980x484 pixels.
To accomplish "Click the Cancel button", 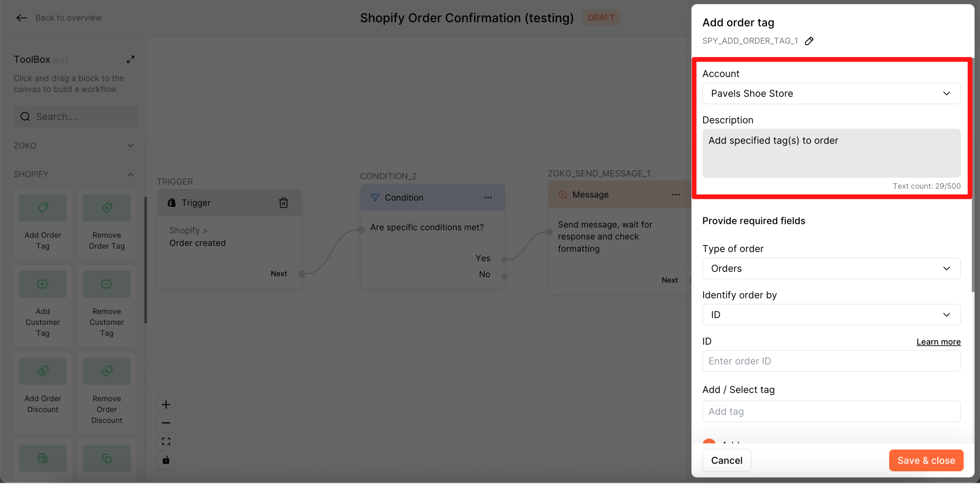I will click(x=727, y=460).
